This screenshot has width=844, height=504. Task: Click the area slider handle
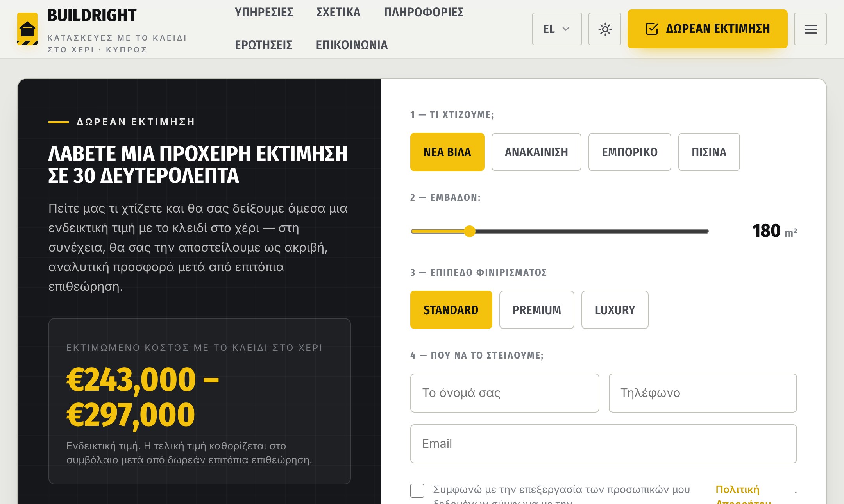point(470,231)
